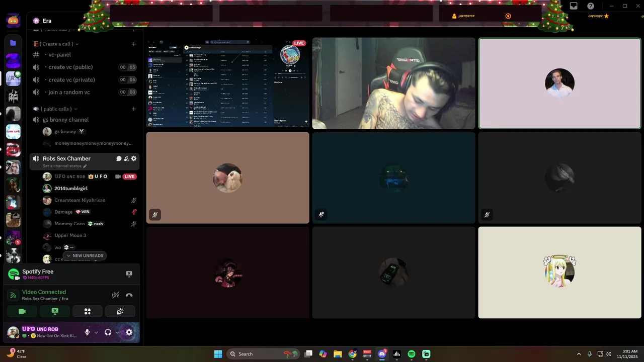Toggle noise suppression icon
The height and width of the screenshot is (362, 644).
[116, 295]
